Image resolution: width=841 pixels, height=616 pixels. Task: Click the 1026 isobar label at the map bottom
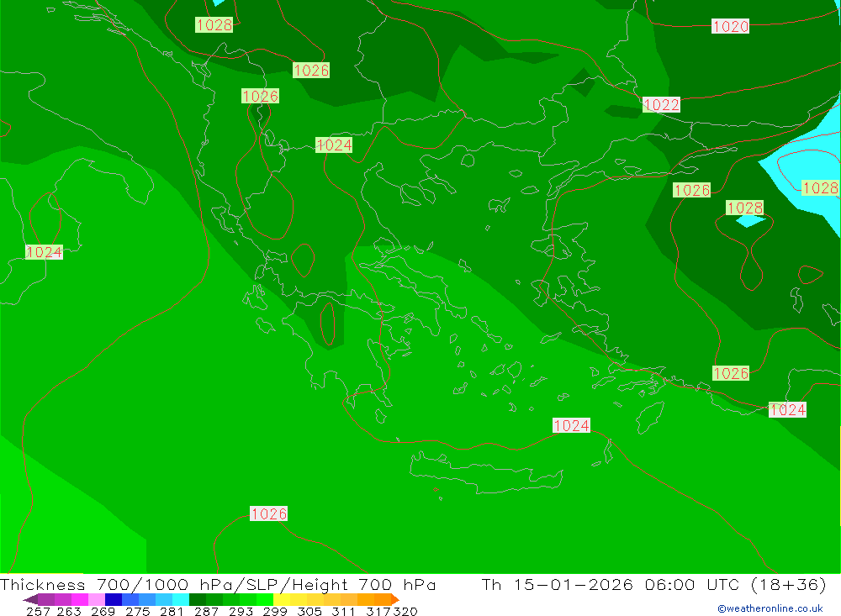click(269, 513)
